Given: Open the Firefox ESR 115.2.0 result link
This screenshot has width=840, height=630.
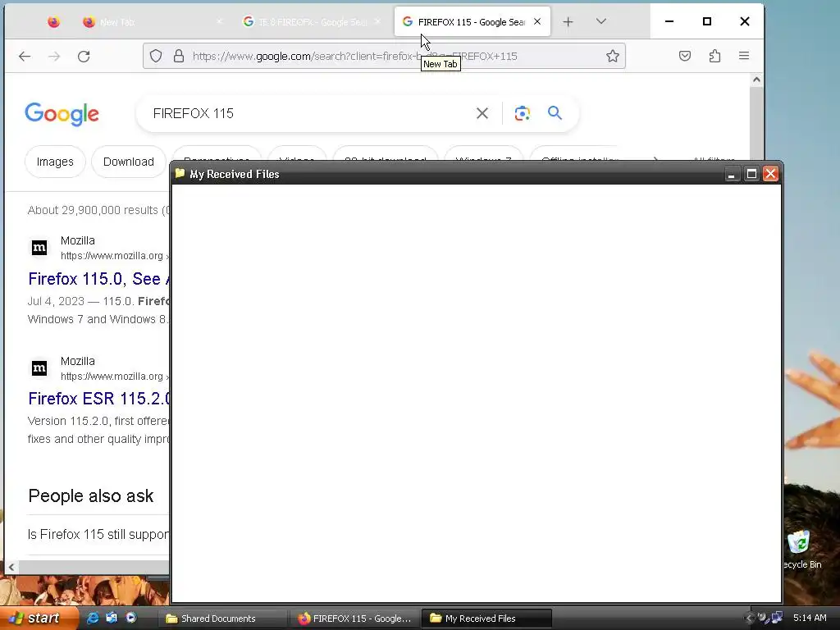Looking at the screenshot, I should 99,399.
